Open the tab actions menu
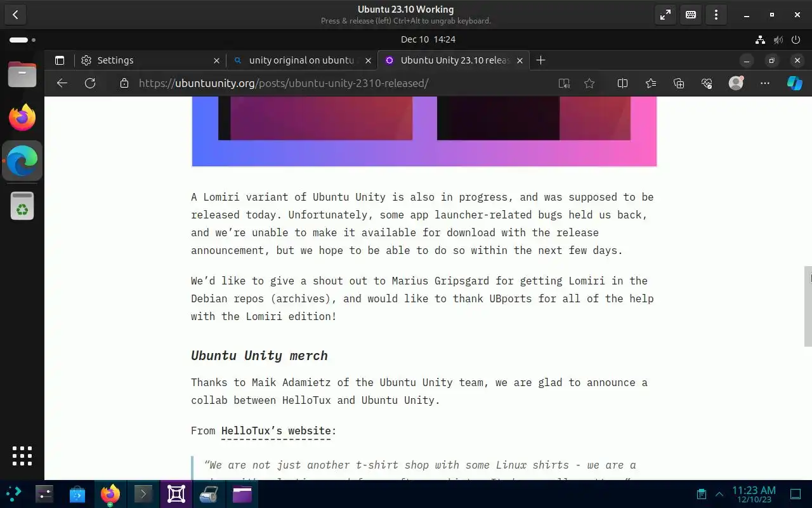 coord(60,60)
